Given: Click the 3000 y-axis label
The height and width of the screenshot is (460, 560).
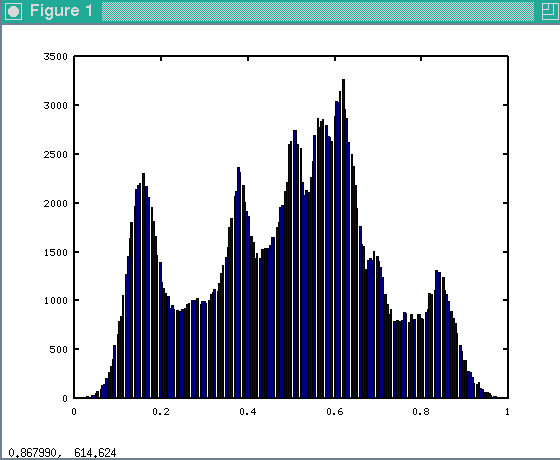Looking at the screenshot, I should coord(55,106).
